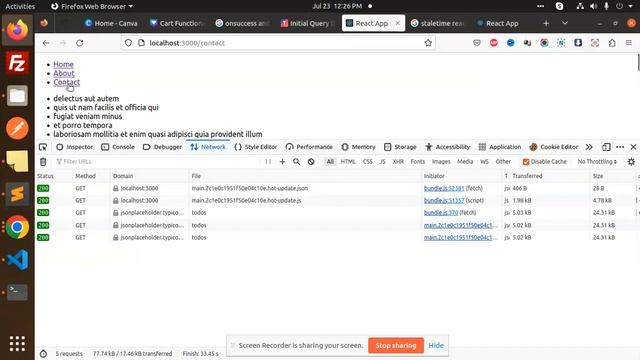Click the Filter URLs input field

(157, 162)
